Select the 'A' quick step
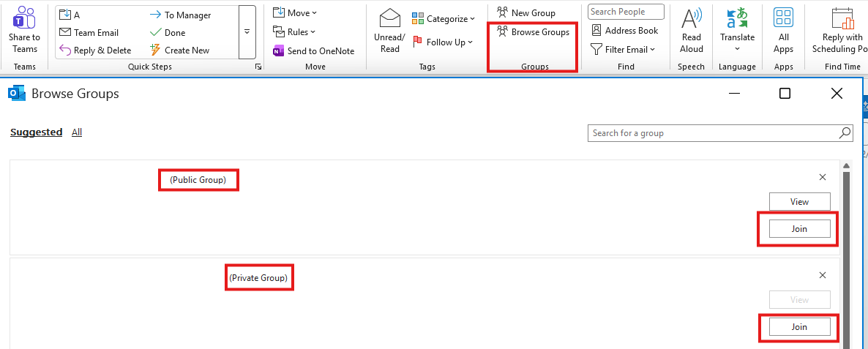 click(x=70, y=15)
